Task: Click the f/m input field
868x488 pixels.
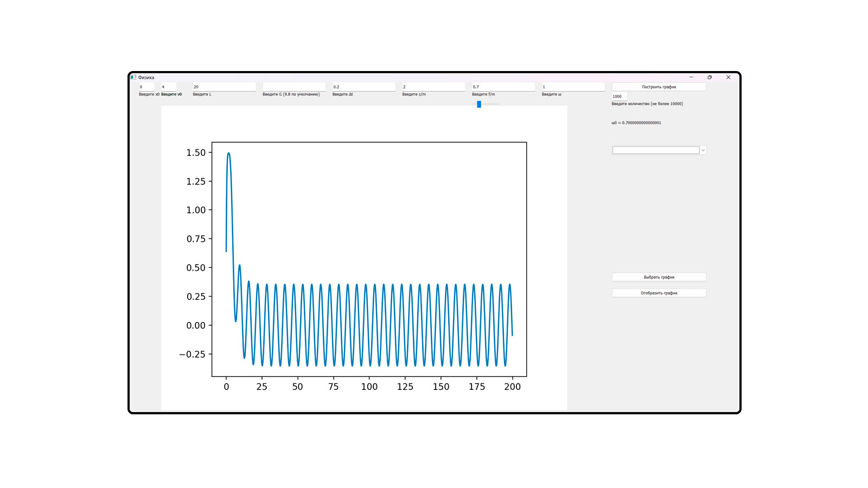Action: pos(503,87)
